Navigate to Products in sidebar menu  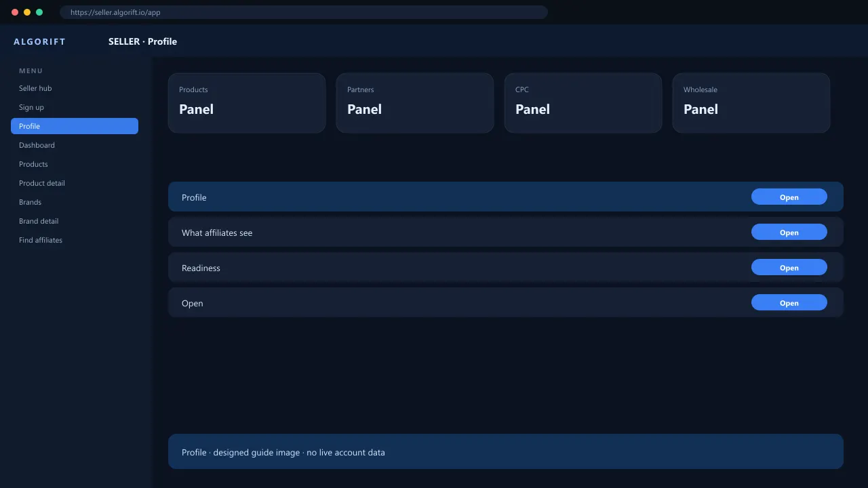pyautogui.click(x=75, y=164)
